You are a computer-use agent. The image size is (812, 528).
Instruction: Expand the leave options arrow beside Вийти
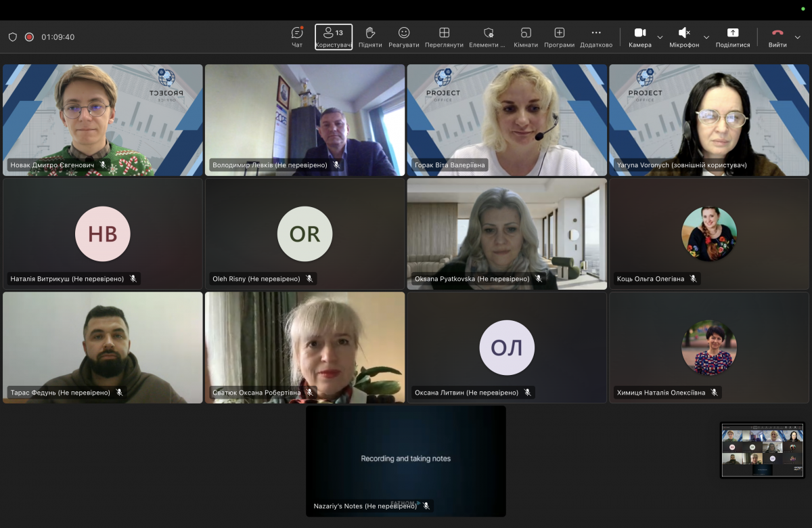(x=798, y=37)
